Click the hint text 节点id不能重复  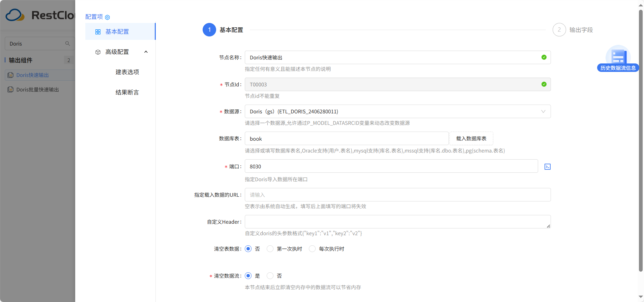(262, 96)
